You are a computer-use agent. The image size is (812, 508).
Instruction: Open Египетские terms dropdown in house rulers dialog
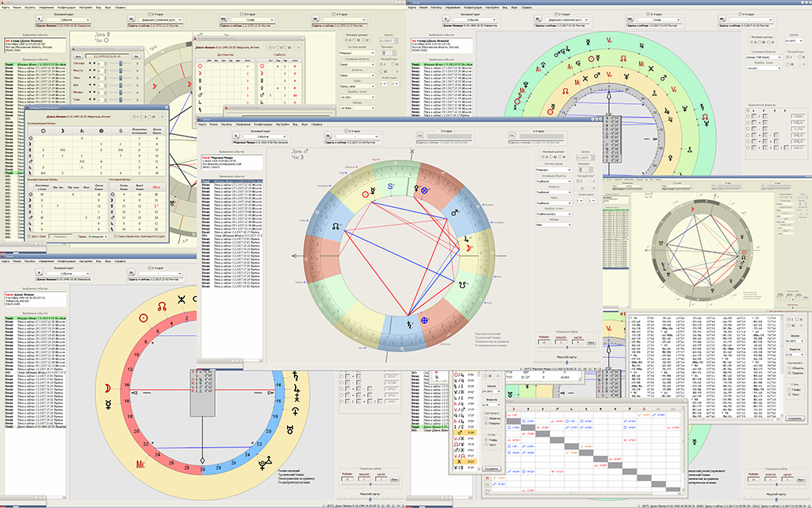coord(98,237)
